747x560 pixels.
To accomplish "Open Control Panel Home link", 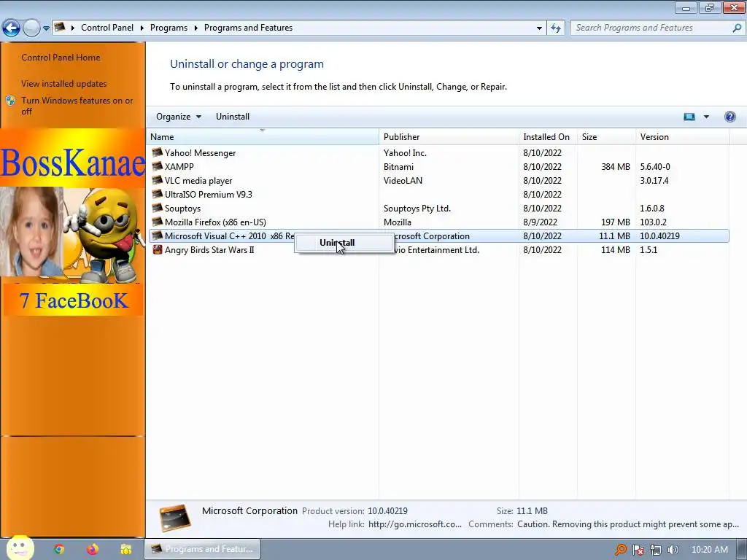I will pyautogui.click(x=61, y=57).
